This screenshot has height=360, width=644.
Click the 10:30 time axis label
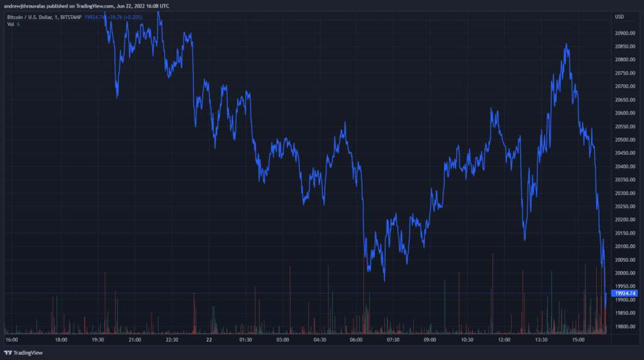[467, 340]
